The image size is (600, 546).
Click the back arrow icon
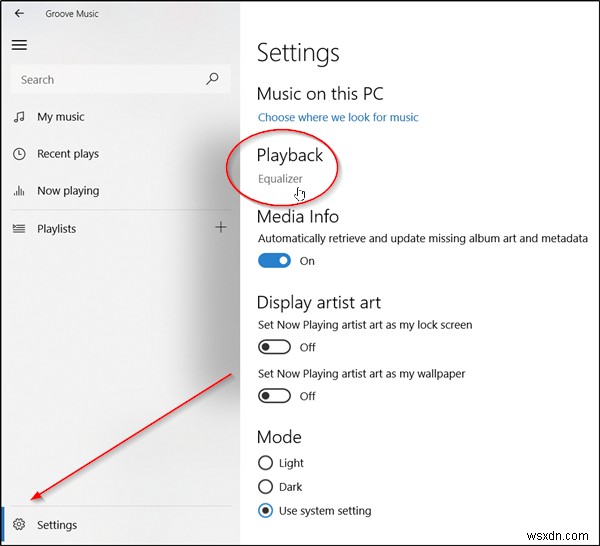19,14
